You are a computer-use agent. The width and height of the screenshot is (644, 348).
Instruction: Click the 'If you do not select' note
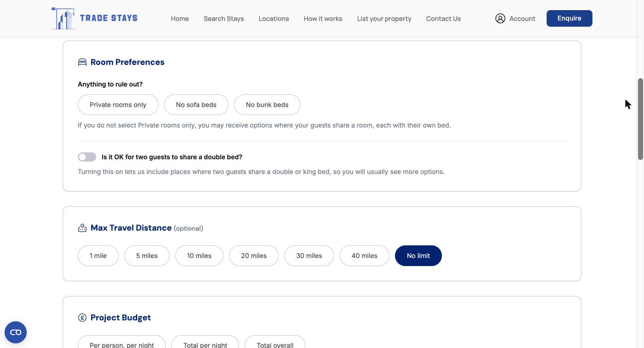pos(264,125)
